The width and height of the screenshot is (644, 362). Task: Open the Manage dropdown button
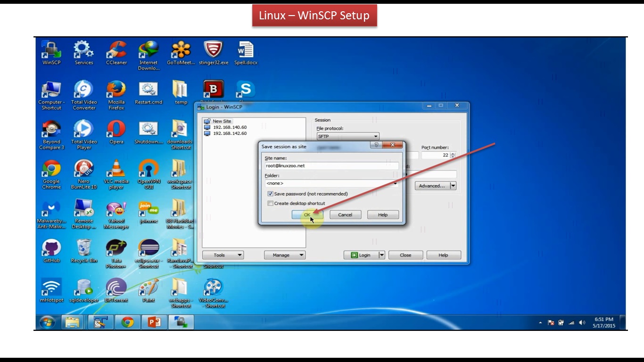click(284, 255)
